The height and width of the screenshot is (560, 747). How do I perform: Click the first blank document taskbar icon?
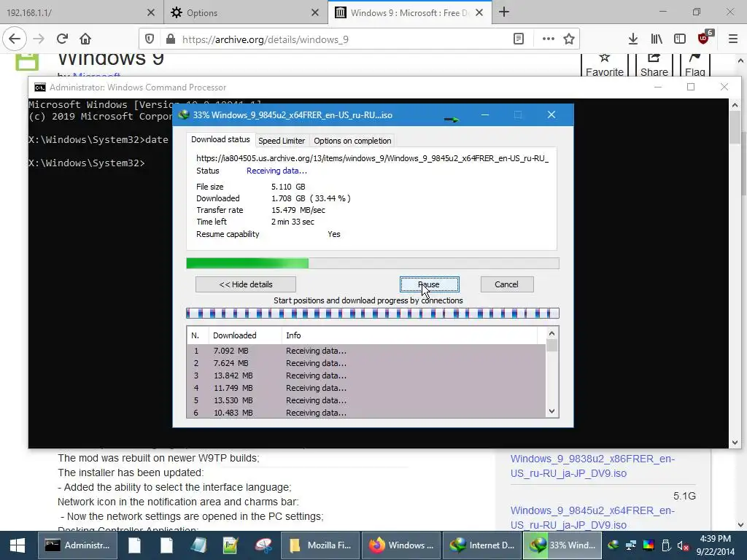click(134, 545)
